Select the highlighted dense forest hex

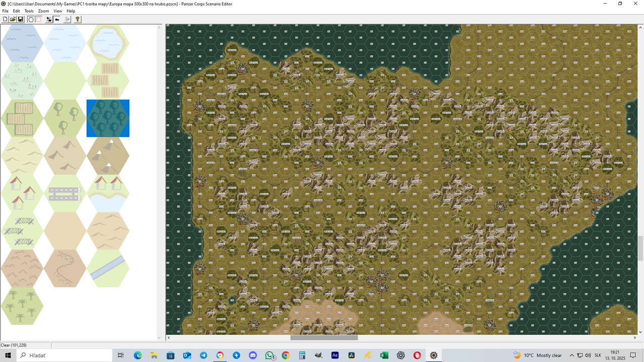pos(108,118)
